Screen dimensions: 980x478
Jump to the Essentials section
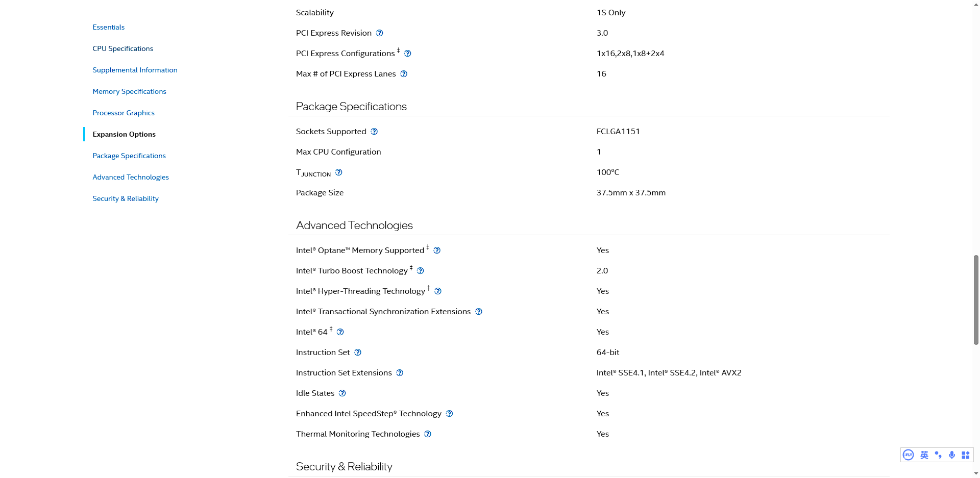(108, 27)
